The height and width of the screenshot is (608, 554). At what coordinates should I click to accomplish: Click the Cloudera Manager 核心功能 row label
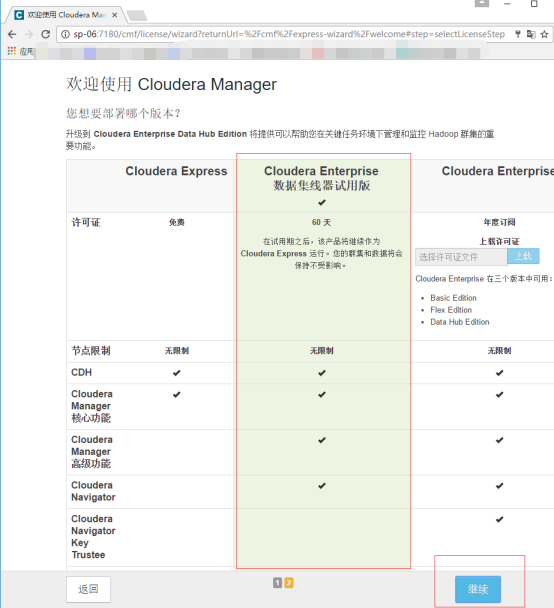tap(92, 406)
